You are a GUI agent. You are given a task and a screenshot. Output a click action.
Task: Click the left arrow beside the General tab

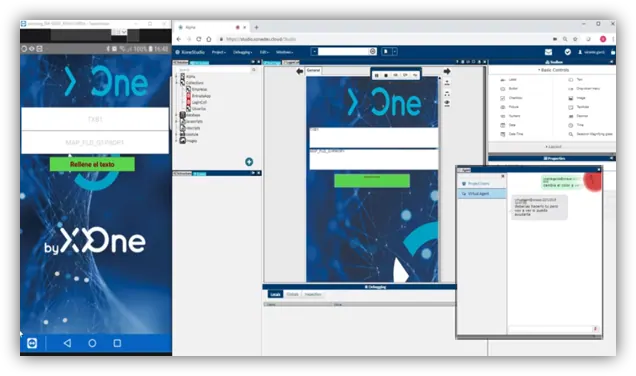tap(300, 71)
